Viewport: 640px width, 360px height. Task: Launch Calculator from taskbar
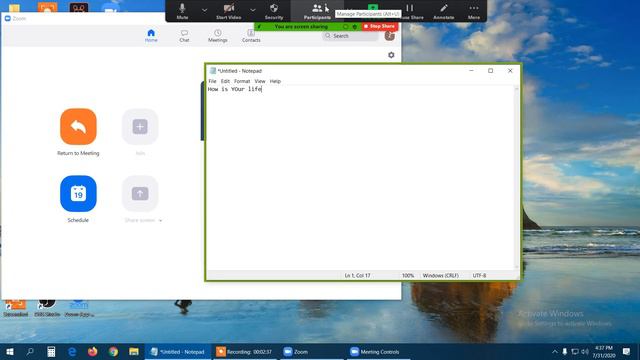(51, 351)
